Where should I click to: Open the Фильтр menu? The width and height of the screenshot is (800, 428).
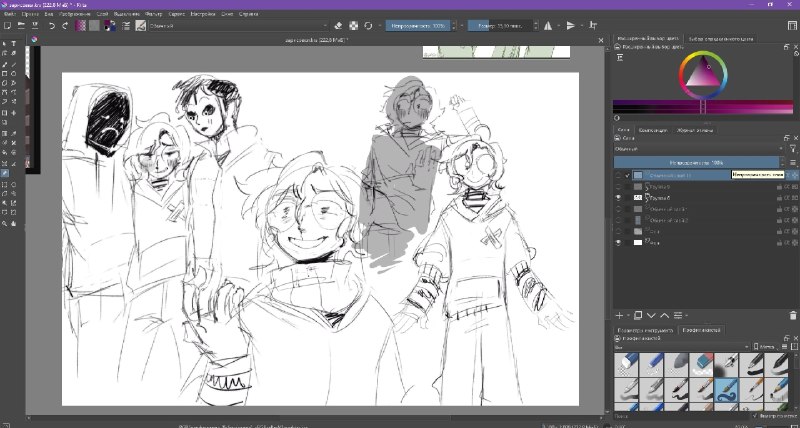click(154, 14)
